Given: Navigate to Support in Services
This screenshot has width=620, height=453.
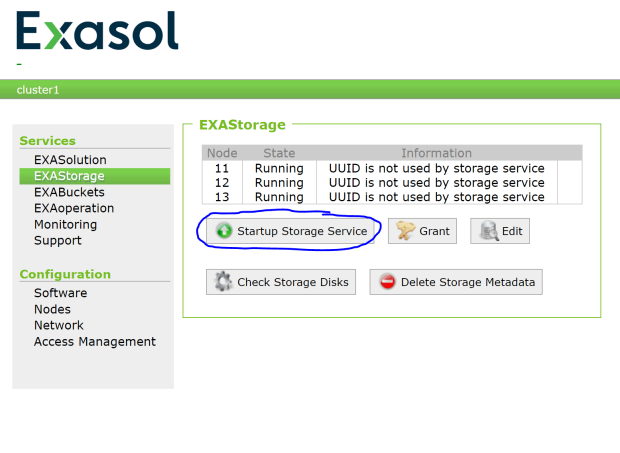Looking at the screenshot, I should (x=58, y=240).
